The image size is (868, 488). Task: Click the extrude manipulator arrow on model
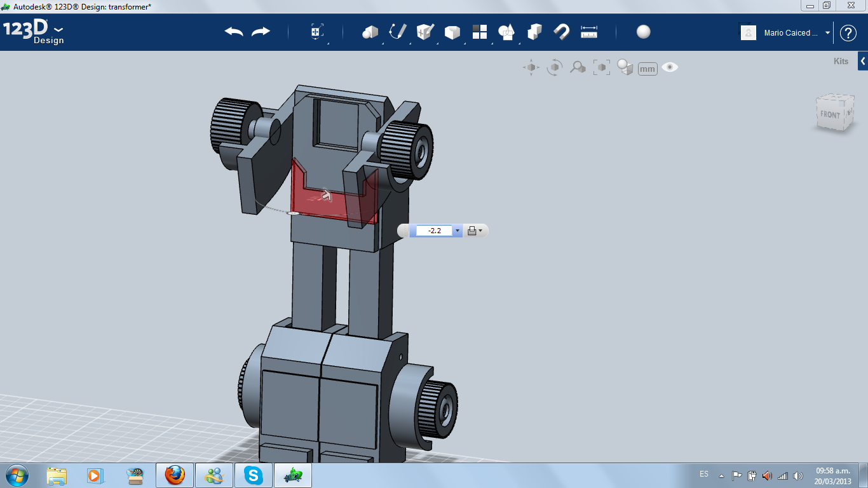(327, 195)
